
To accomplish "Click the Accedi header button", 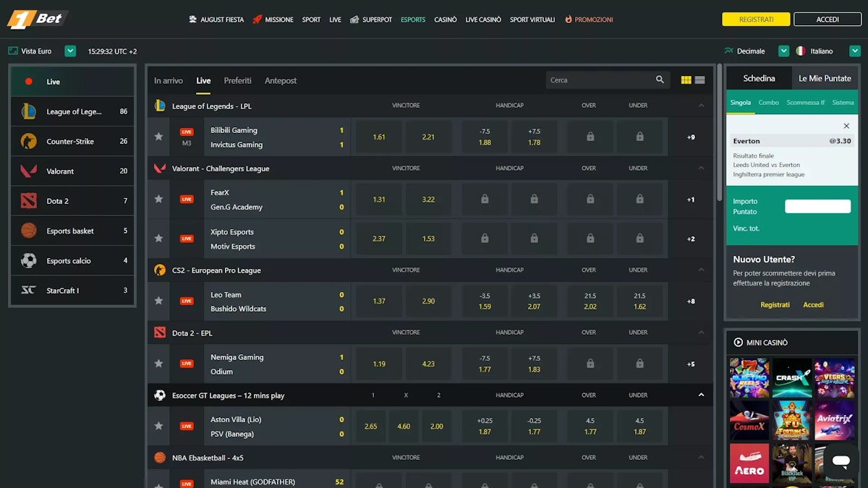I will (827, 20).
